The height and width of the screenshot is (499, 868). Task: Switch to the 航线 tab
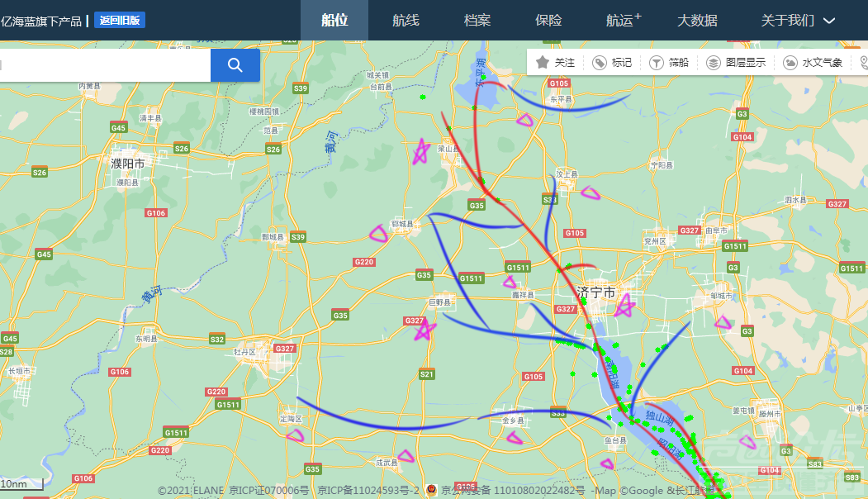pyautogui.click(x=406, y=21)
